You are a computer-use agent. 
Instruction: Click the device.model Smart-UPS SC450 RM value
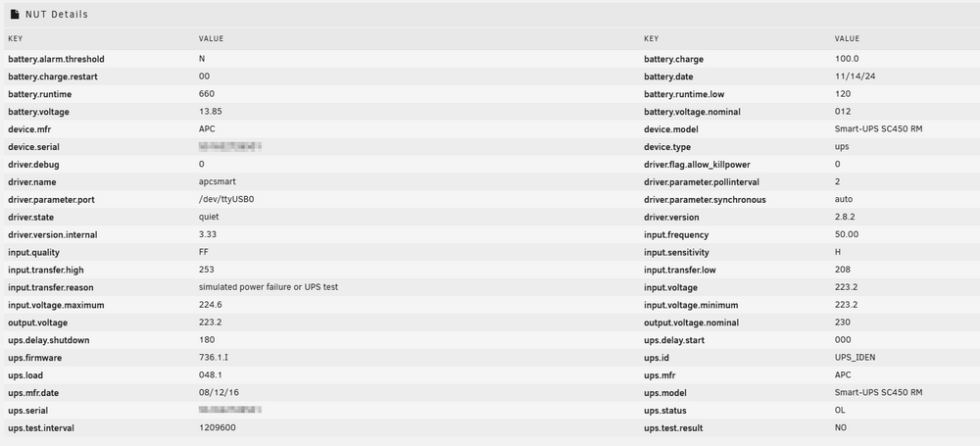(x=879, y=128)
